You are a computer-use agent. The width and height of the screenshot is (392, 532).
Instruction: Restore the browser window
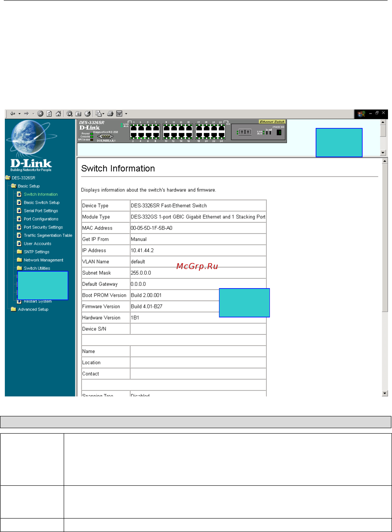click(377, 113)
